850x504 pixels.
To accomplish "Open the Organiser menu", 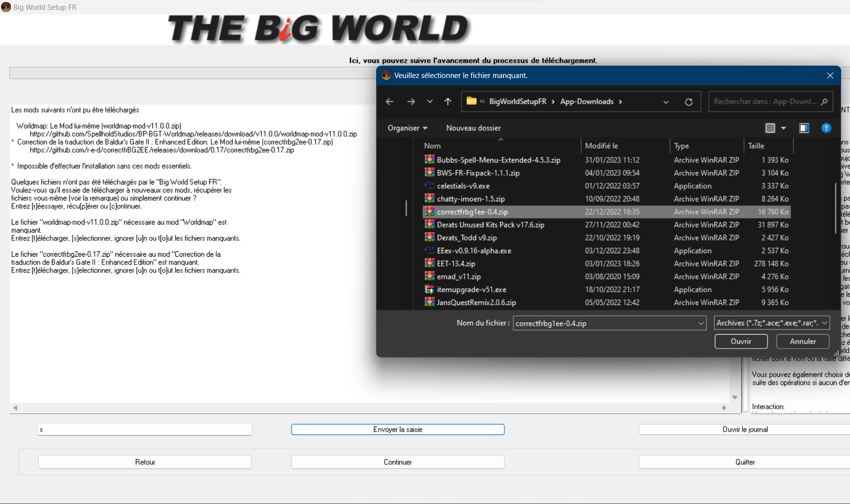I will click(407, 128).
